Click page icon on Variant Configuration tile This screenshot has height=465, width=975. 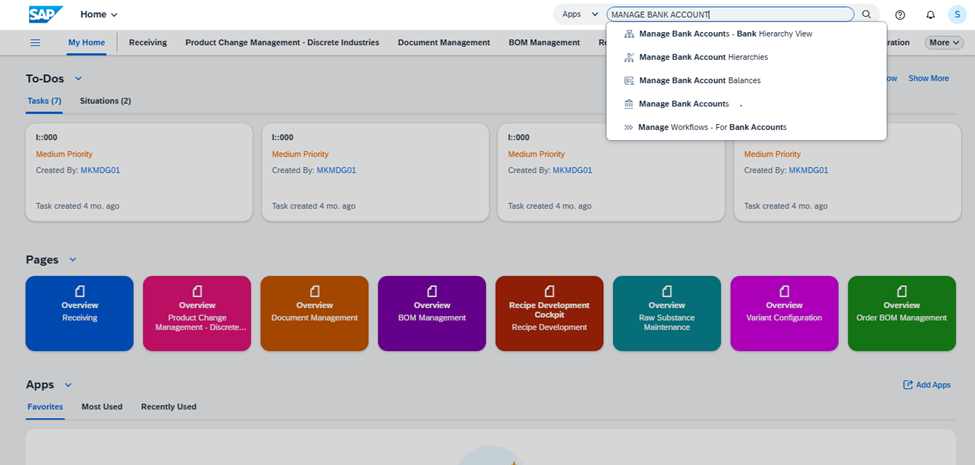785,291
